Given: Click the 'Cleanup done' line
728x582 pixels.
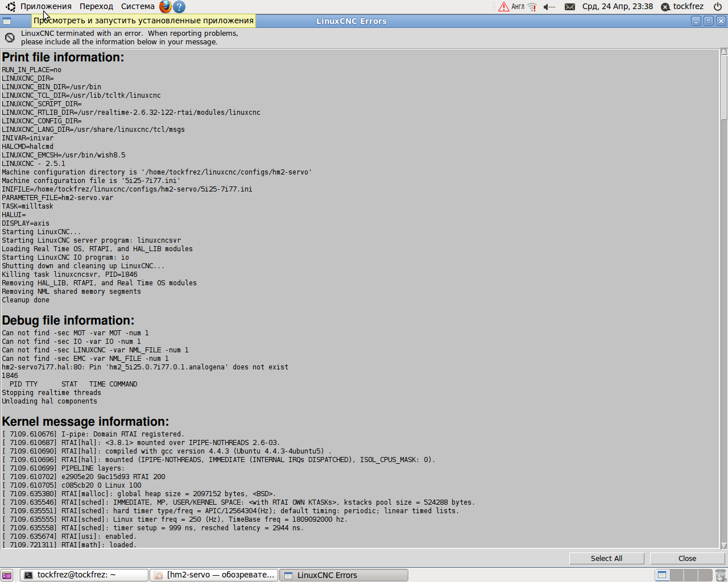Looking at the screenshot, I should (26, 300).
